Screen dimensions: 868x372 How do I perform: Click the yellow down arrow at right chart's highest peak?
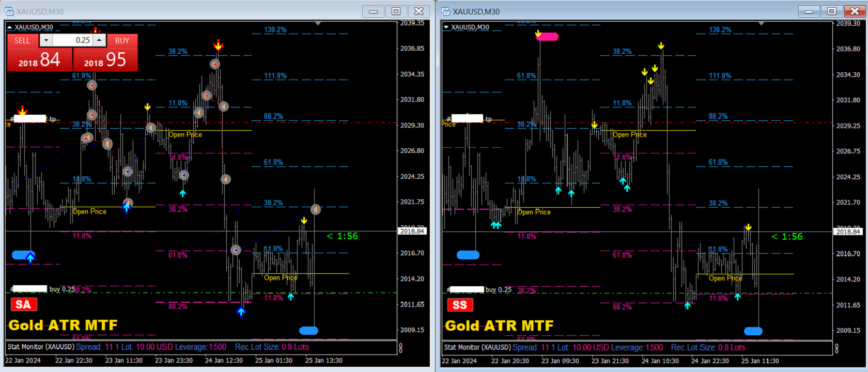(661, 46)
